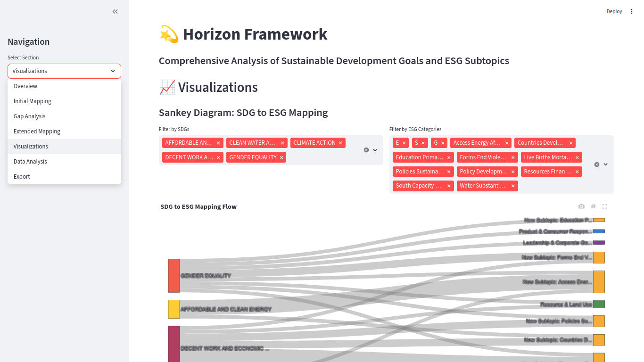The height and width of the screenshot is (362, 644).
Task: Clear all selected SDG filters
Action: [366, 150]
